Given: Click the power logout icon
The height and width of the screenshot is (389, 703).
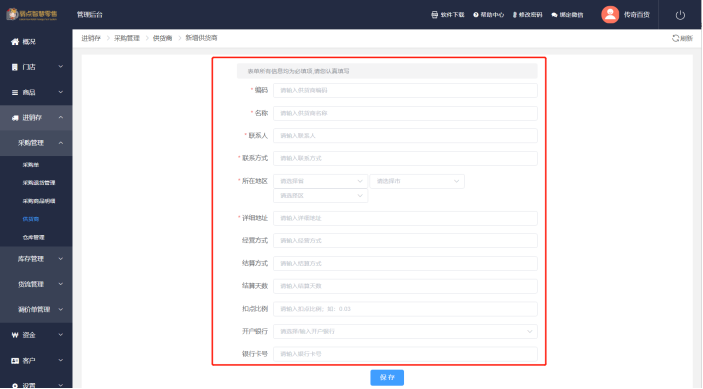Looking at the screenshot, I should (680, 15).
